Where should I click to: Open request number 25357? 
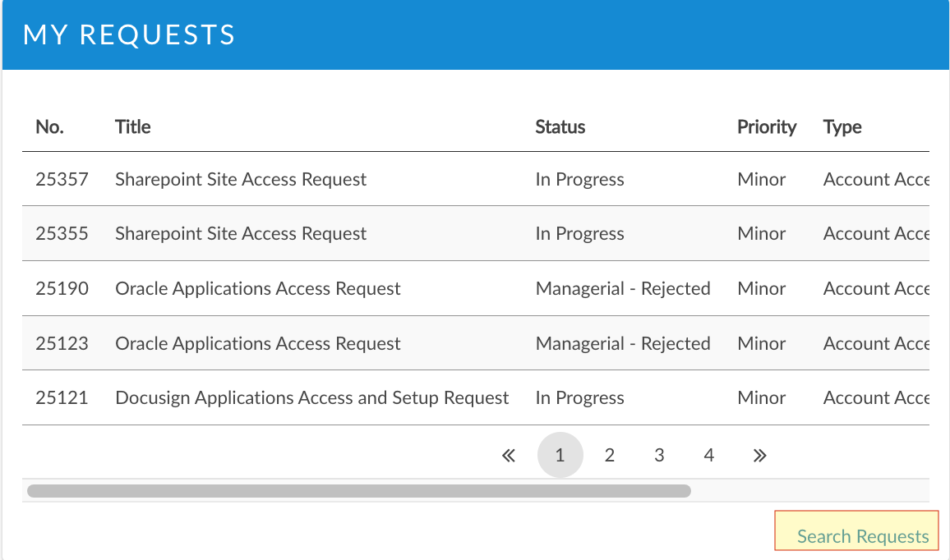pos(62,179)
